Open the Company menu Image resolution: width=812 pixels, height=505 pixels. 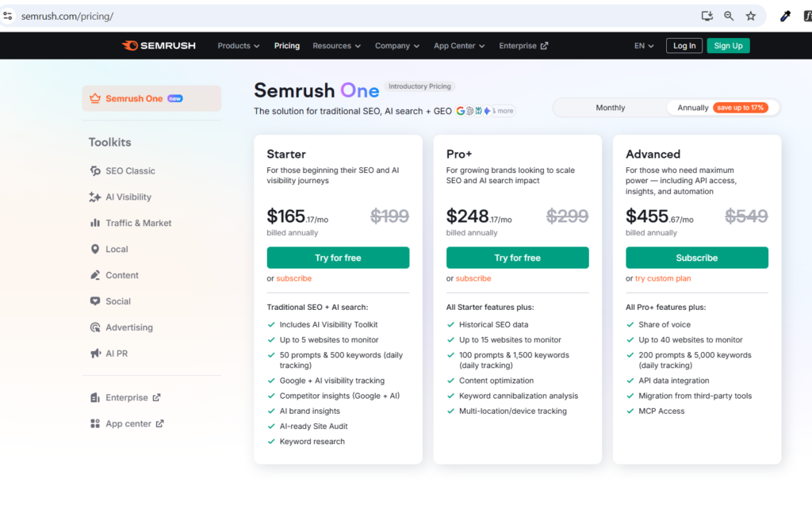tap(396, 45)
